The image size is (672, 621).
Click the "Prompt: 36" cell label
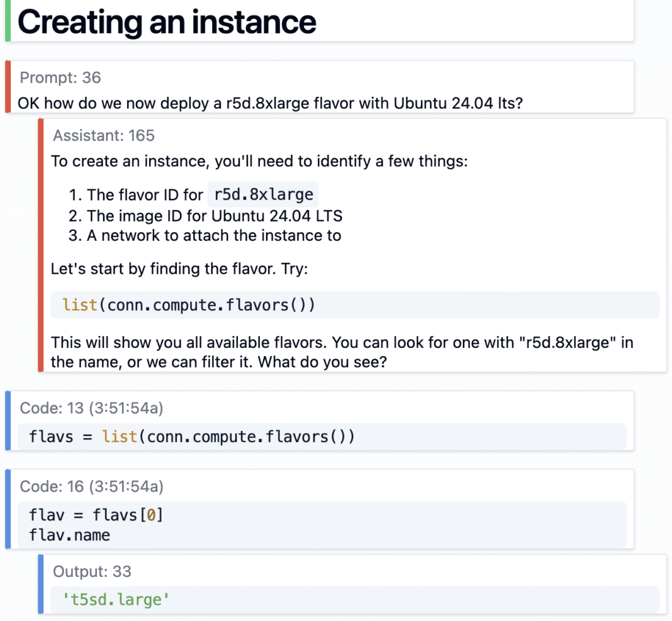pos(60,77)
